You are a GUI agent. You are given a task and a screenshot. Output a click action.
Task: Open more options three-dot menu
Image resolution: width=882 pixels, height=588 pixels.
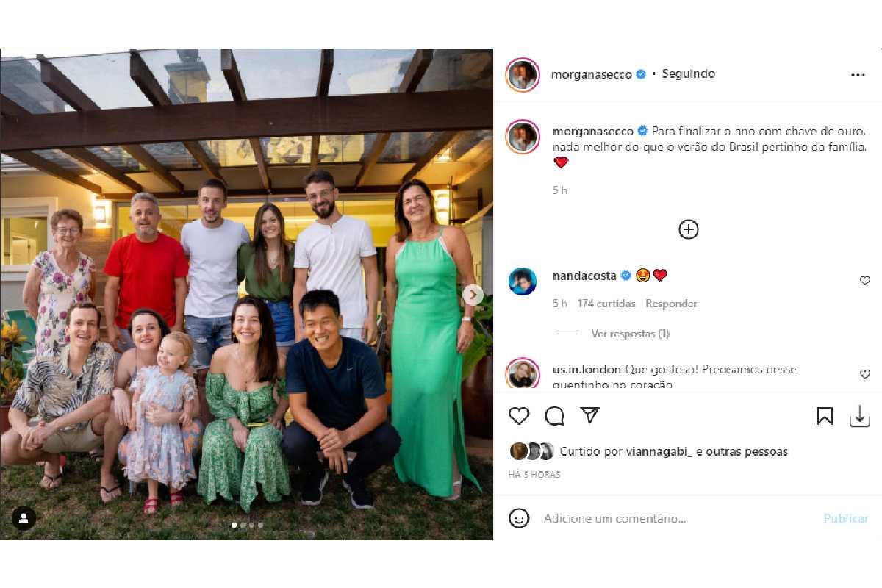(x=858, y=75)
